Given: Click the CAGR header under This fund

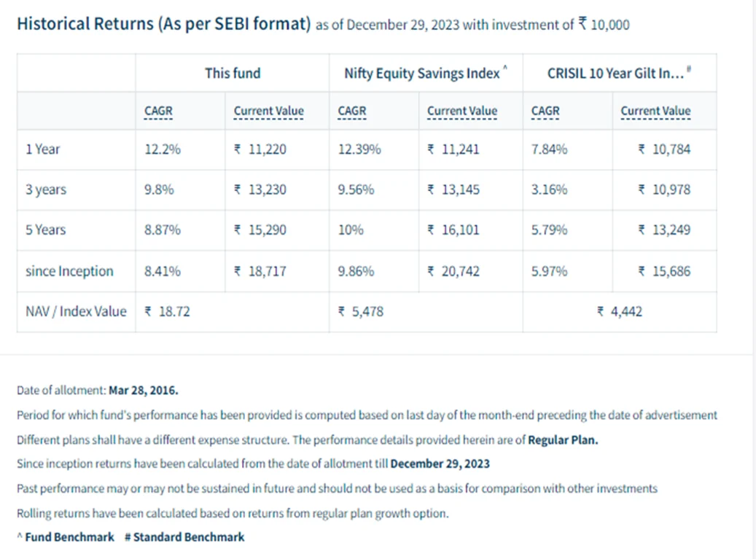Looking at the screenshot, I should click(158, 111).
